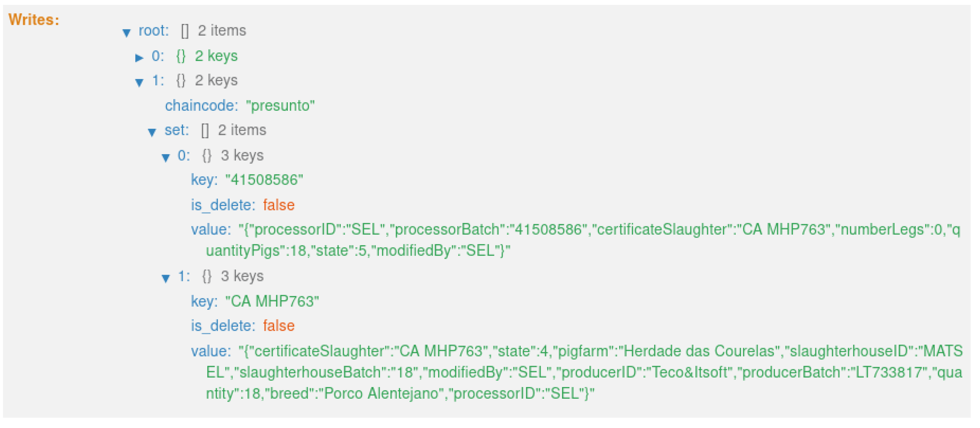This screenshot has height=428, width=980.
Task: Click first is_delete false value
Action: pos(278,205)
